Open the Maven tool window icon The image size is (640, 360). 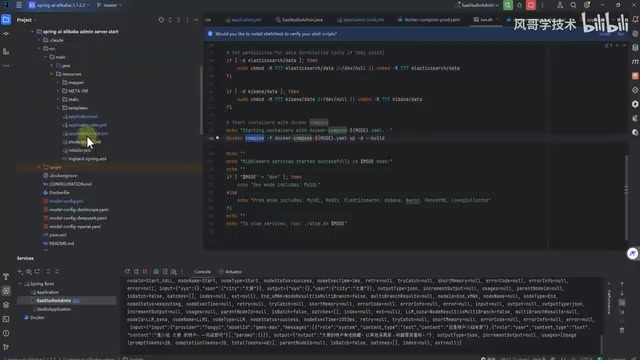point(635,62)
